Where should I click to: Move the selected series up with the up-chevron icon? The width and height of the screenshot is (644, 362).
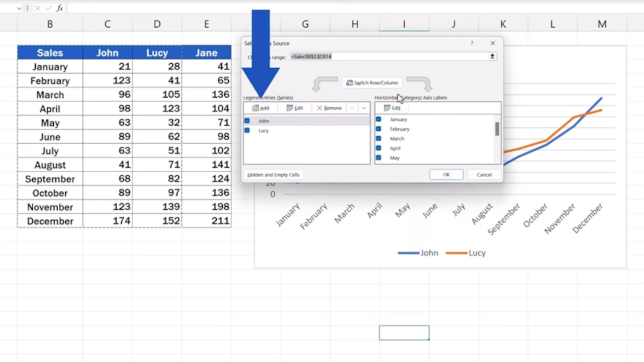coord(352,108)
